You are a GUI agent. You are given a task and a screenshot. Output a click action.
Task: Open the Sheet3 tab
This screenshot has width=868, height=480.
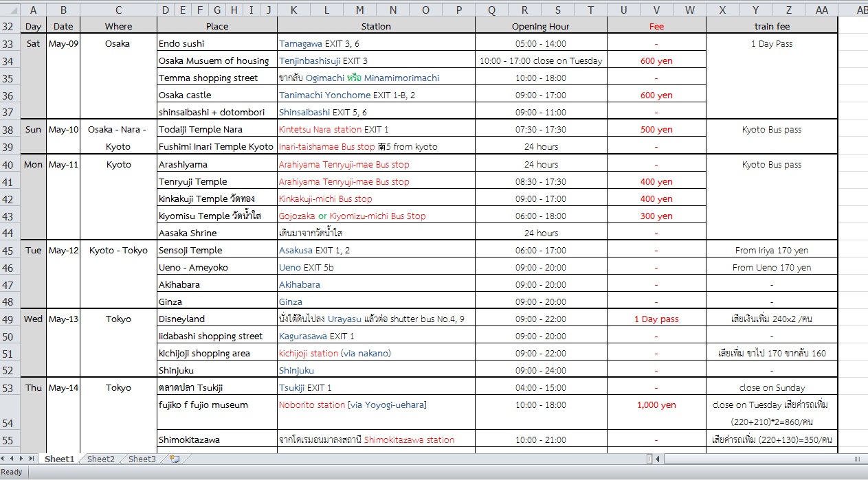tap(142, 459)
